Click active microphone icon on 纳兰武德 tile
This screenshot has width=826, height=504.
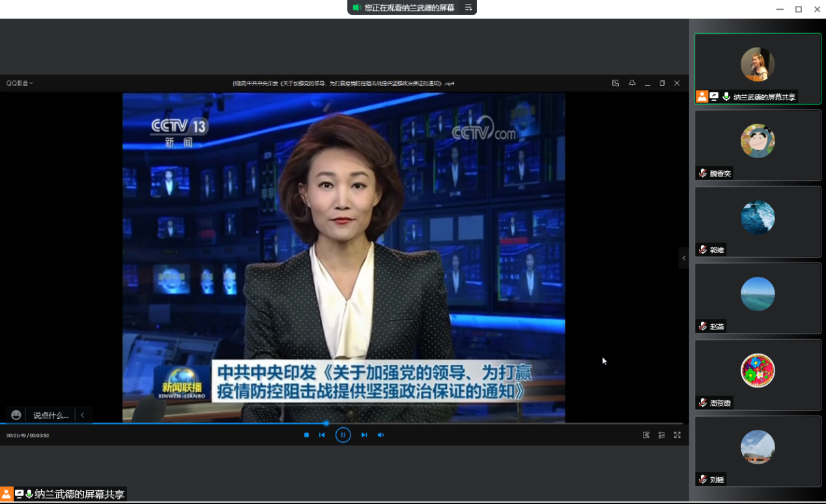click(726, 96)
